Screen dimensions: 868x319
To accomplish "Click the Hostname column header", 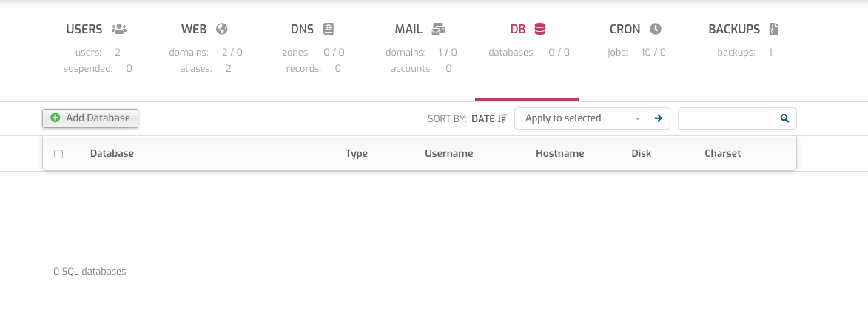I will pos(559,153).
